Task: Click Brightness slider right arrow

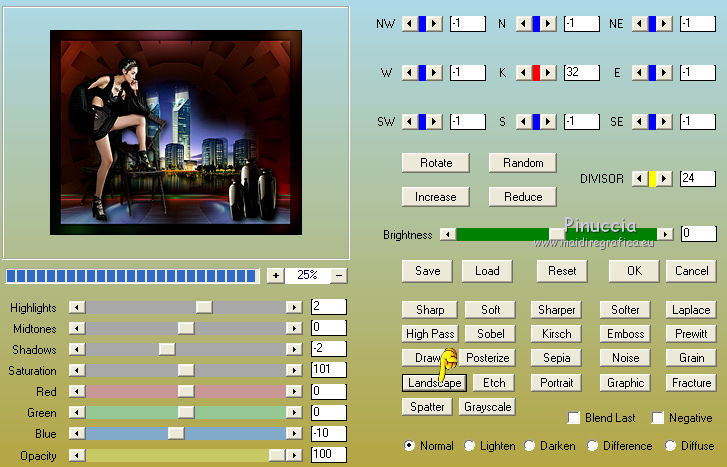Action: [x=665, y=234]
